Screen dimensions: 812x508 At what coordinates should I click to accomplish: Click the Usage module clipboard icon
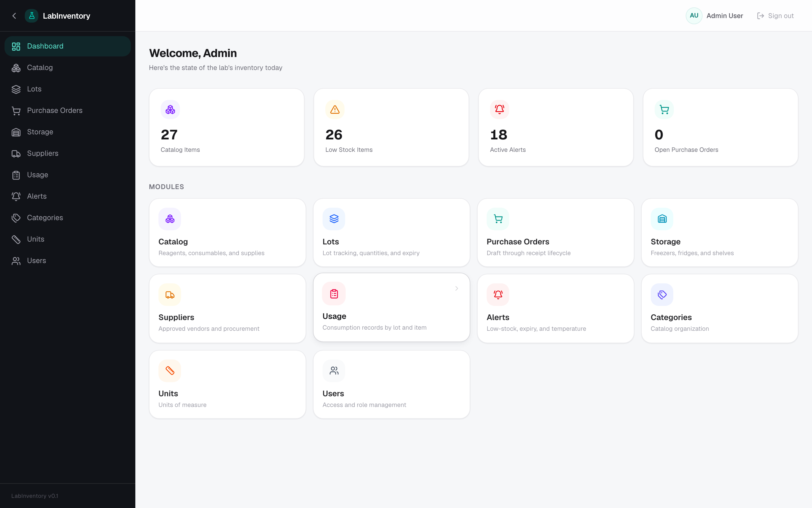click(x=334, y=294)
